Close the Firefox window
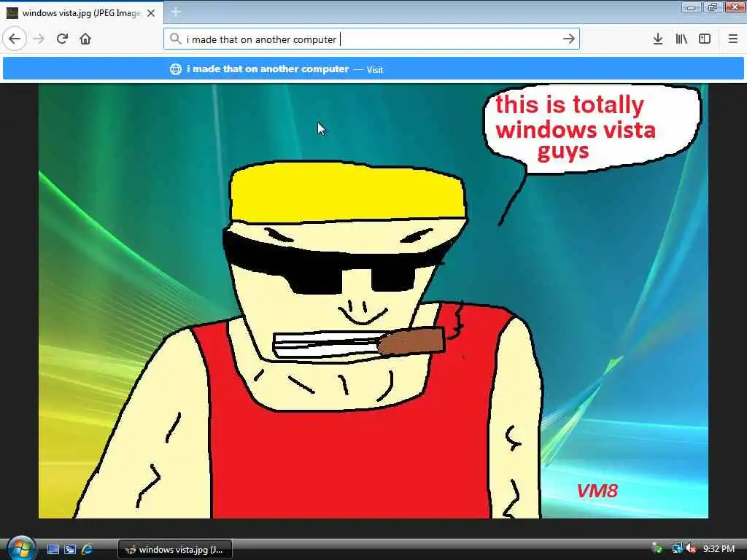 pyautogui.click(x=735, y=7)
